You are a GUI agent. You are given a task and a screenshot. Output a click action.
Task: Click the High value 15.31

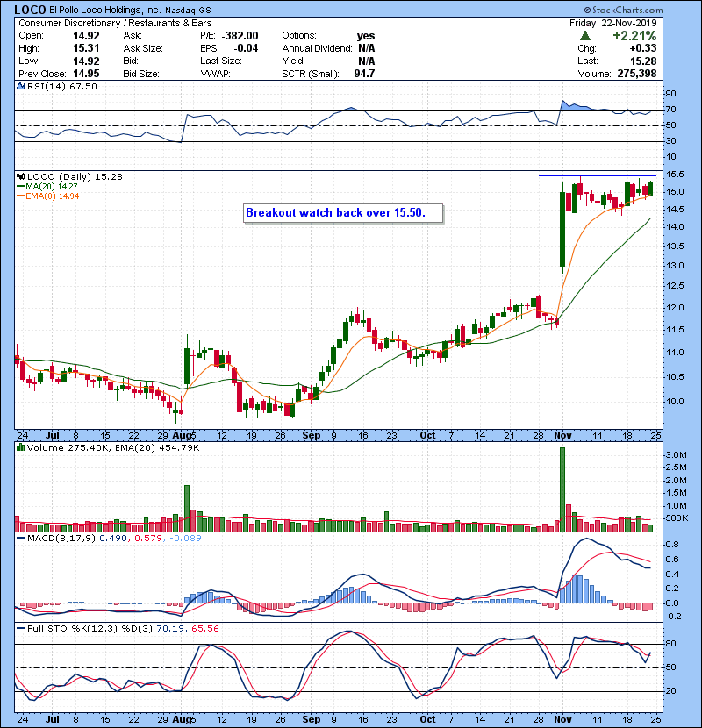(x=86, y=48)
